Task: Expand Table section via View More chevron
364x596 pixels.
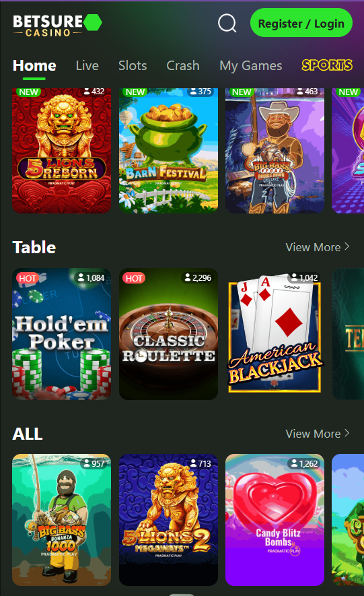Action: click(x=347, y=246)
